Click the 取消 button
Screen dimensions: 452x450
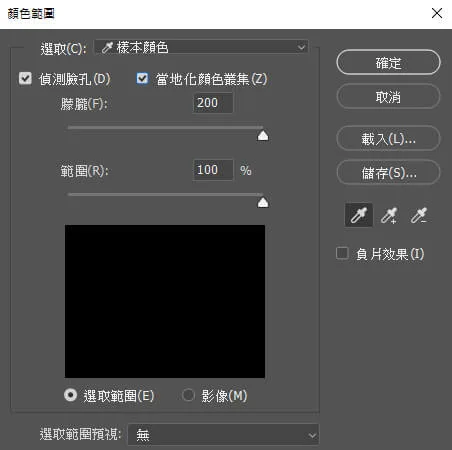coord(388,97)
